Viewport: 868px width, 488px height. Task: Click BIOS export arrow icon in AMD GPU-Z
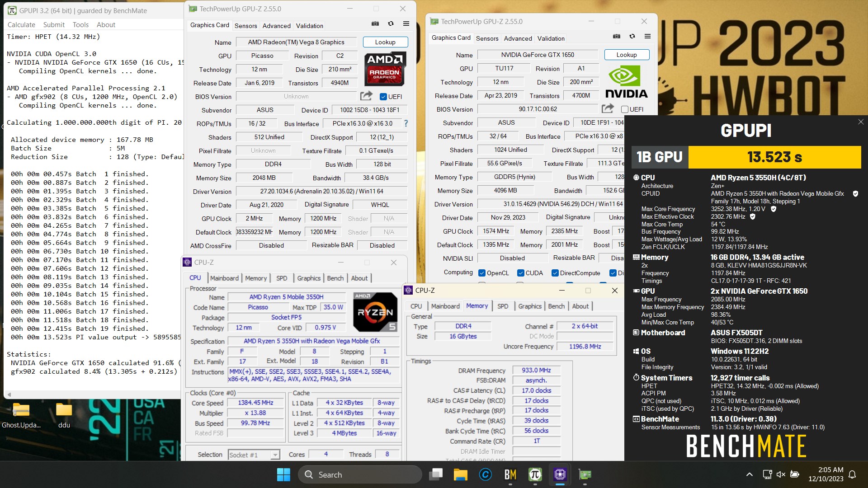[x=366, y=96]
